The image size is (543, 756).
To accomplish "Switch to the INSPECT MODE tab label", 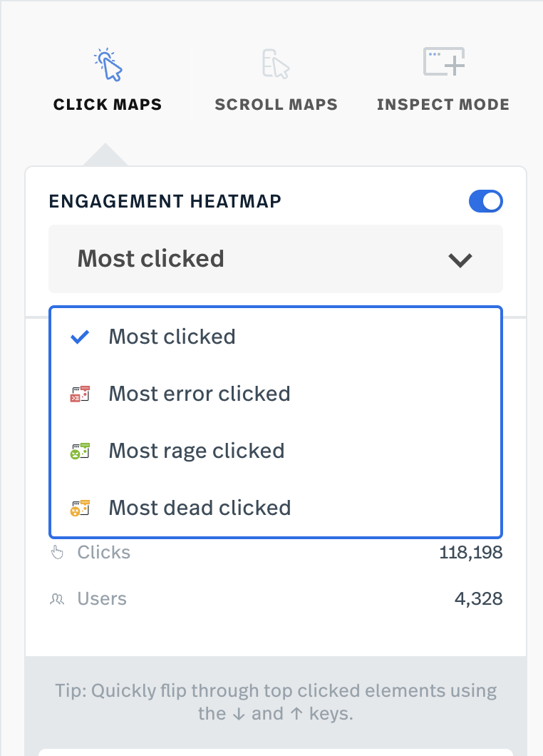I will [443, 105].
